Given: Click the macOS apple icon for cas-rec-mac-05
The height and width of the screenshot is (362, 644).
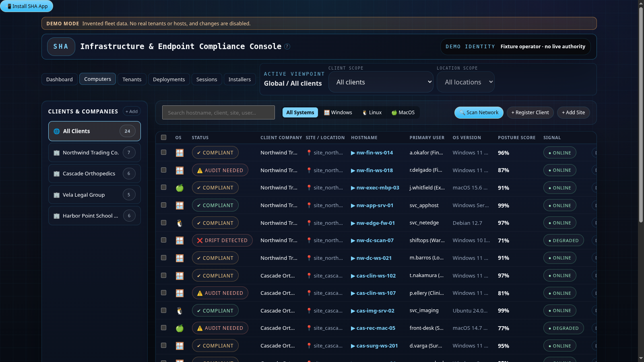Looking at the screenshot, I should pyautogui.click(x=180, y=328).
